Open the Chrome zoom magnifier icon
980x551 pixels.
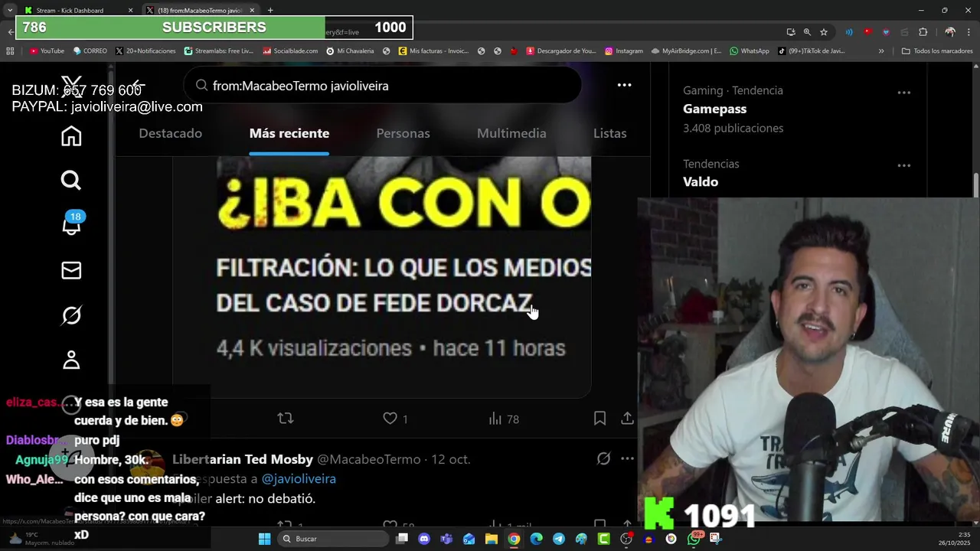[x=807, y=31]
